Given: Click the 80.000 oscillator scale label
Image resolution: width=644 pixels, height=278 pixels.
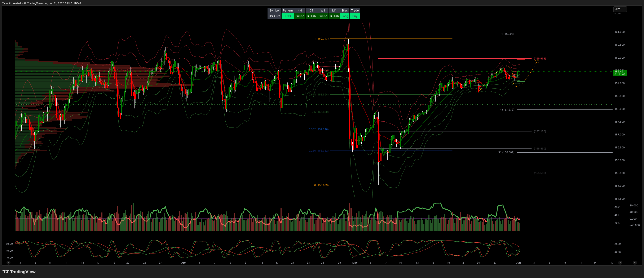Looking at the screenshot, I should pos(634,206).
